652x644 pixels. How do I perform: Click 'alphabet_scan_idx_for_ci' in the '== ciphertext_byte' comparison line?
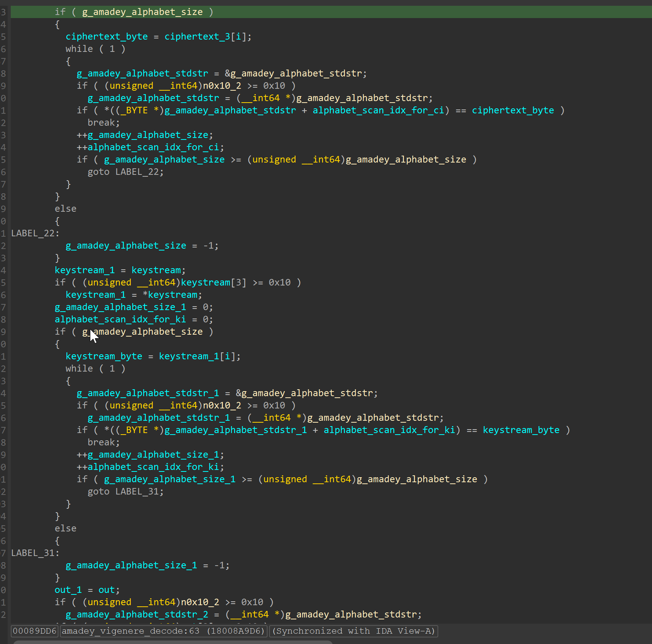[378, 110]
